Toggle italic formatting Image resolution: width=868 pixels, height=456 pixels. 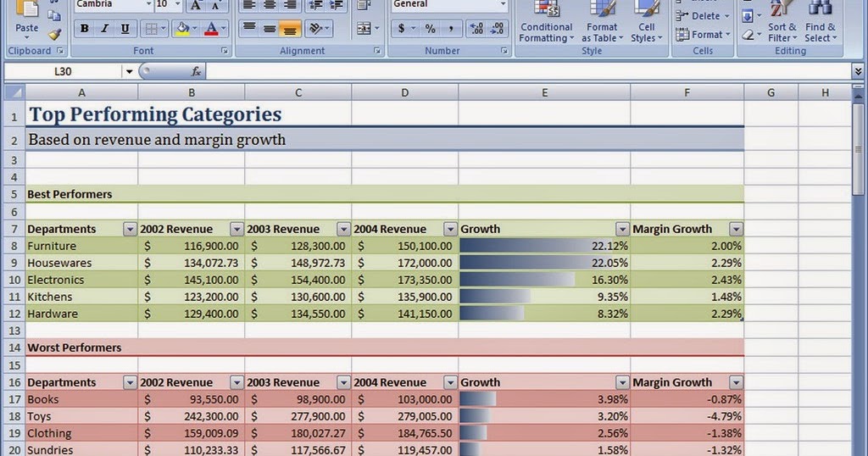click(104, 28)
